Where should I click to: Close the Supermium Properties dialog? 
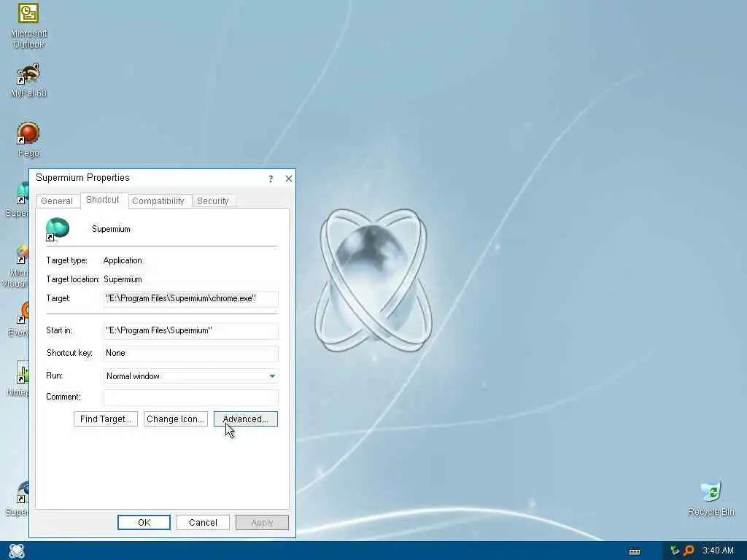289,179
